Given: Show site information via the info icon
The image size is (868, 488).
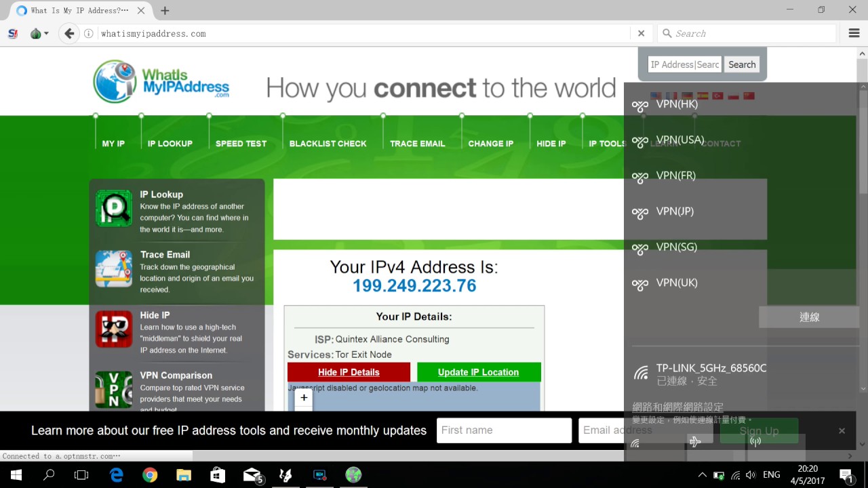Looking at the screenshot, I should click(x=89, y=33).
